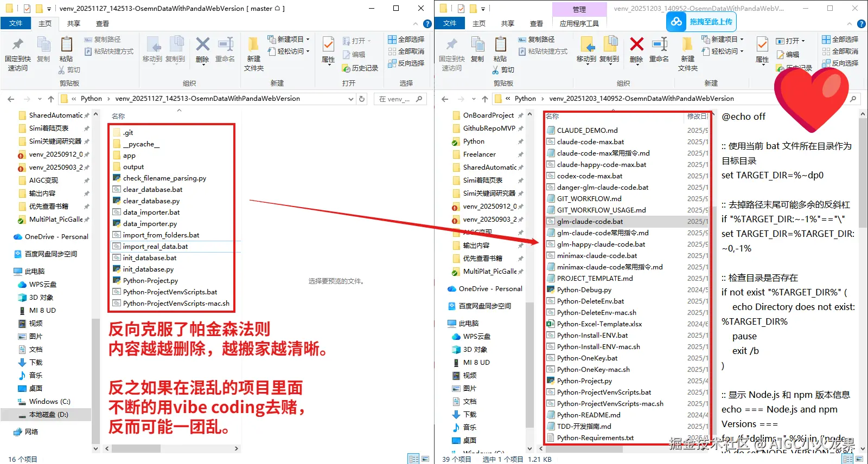Click the details view icon in left window status bar
Screen dimensions: 868x464
point(413,459)
